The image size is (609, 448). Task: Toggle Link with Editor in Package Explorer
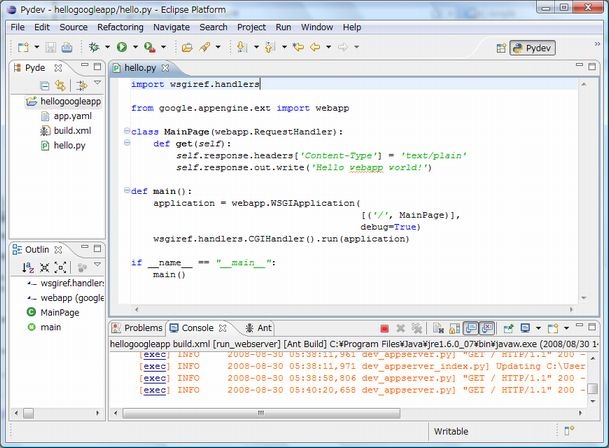(59, 87)
